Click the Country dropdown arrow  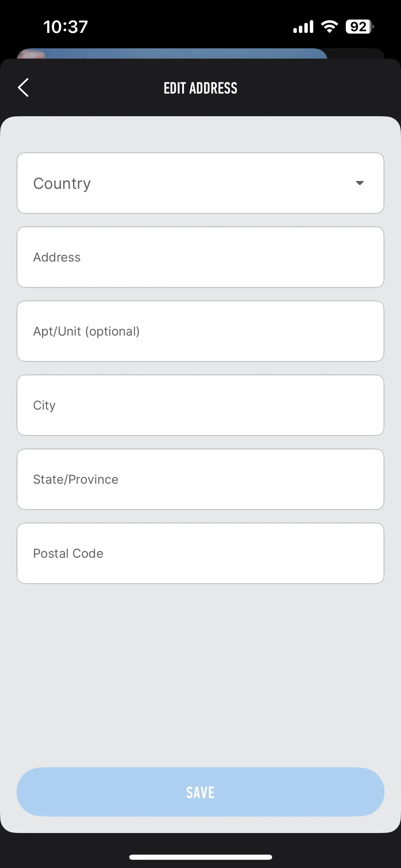[x=360, y=183]
